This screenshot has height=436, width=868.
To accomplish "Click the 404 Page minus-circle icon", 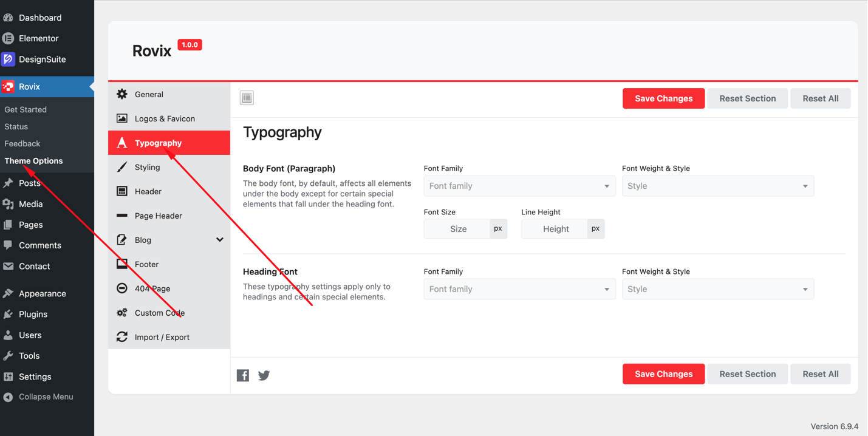I will point(122,288).
